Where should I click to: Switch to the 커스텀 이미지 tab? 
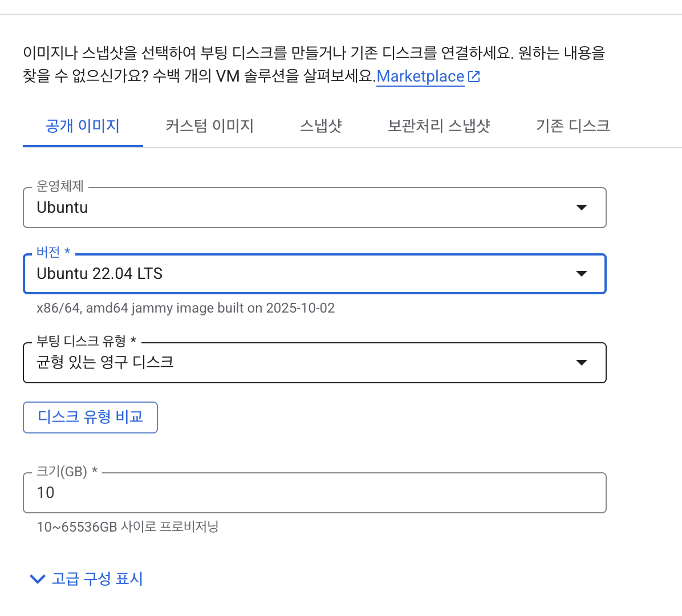209,126
